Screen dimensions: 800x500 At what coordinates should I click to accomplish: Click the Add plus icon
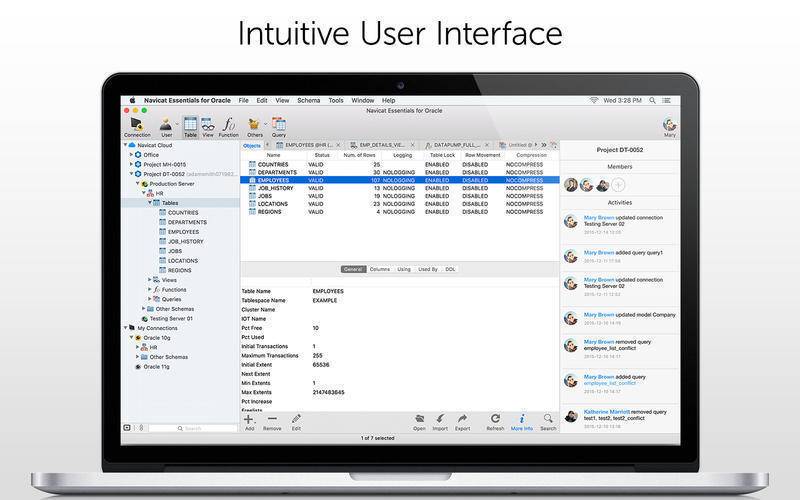pos(249,419)
